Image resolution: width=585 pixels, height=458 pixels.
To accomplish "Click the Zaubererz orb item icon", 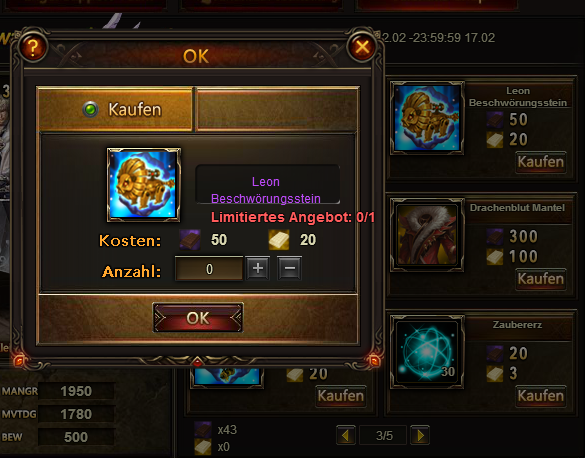I will tap(427, 352).
